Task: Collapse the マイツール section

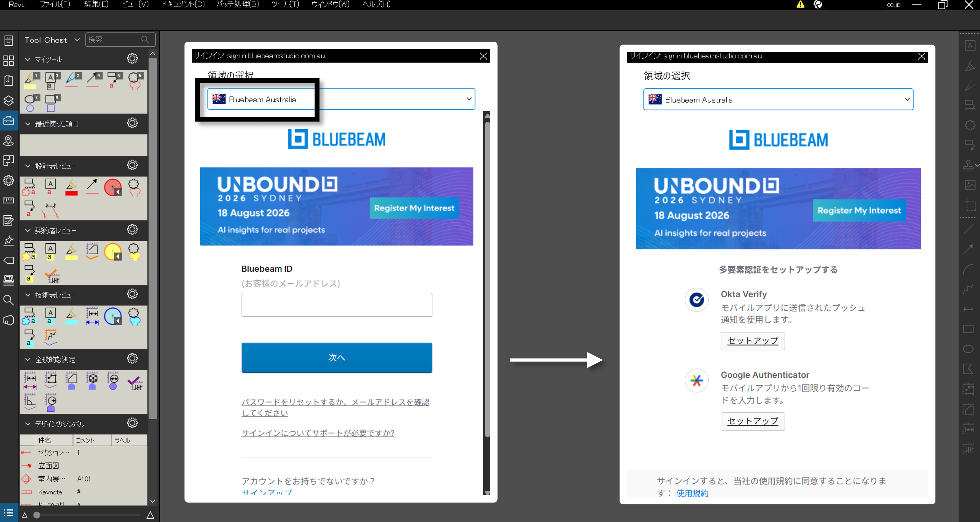Action: pos(27,59)
